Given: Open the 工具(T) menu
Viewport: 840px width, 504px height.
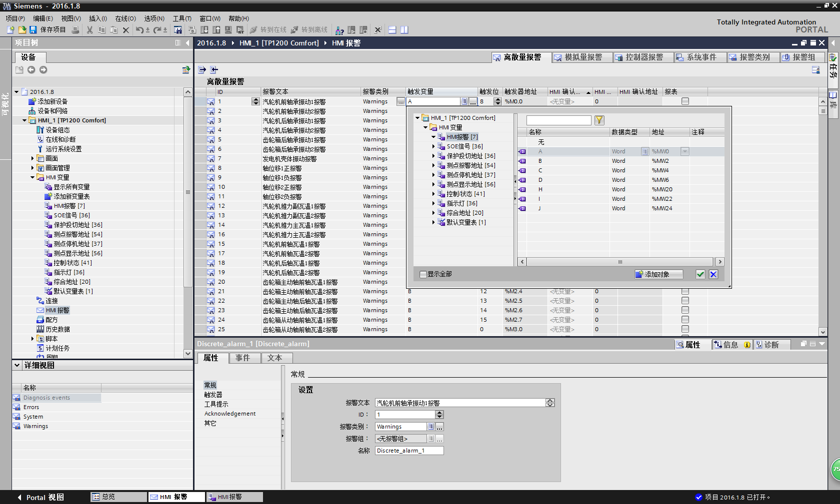Looking at the screenshot, I should pos(182,18).
